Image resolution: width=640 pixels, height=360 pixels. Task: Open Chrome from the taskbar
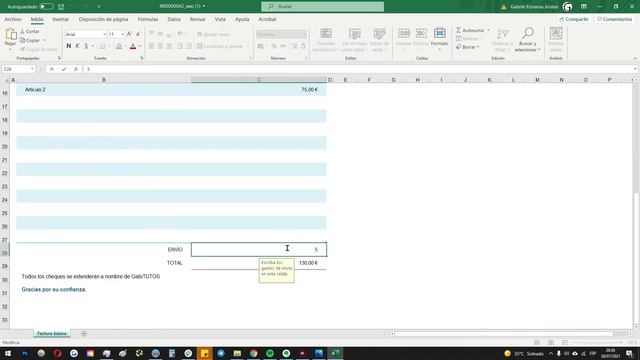click(253, 353)
